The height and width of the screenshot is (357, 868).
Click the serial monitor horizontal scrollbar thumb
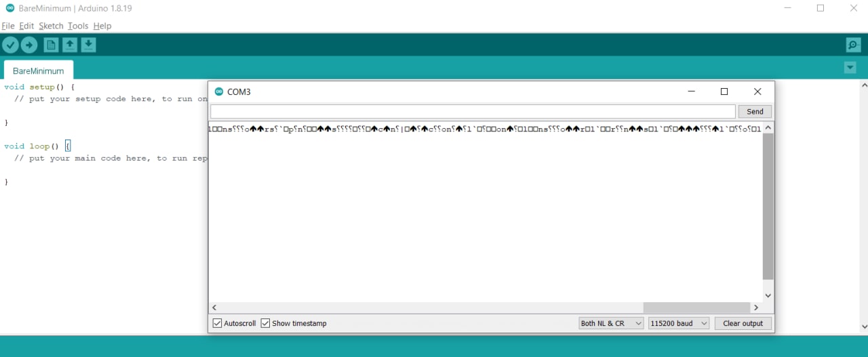696,308
